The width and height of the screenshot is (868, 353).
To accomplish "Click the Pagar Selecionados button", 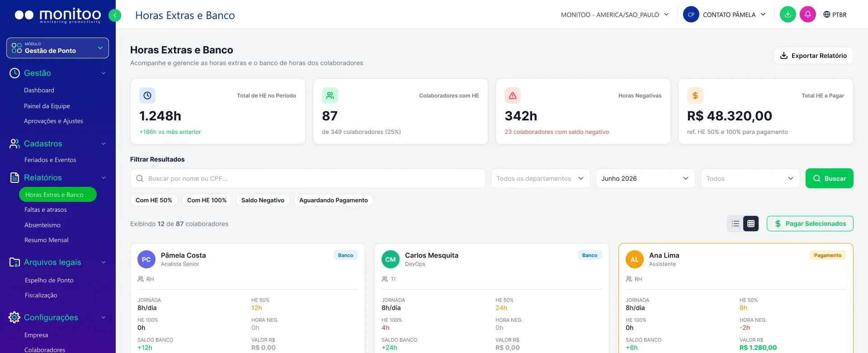I will (810, 224).
